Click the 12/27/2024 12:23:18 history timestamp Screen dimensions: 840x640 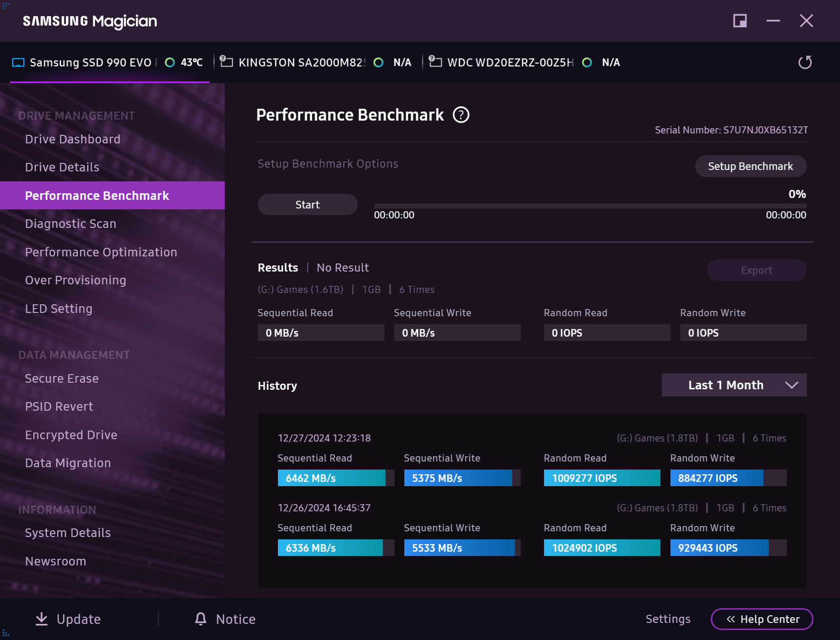(325, 438)
